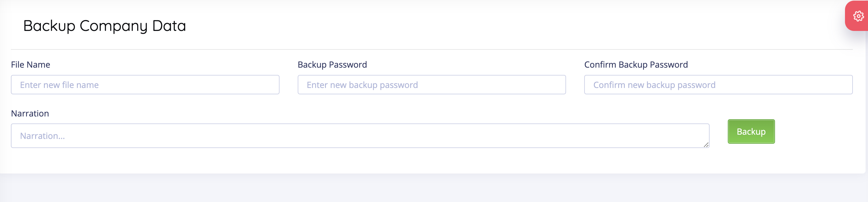Click the "Narration..." placeholder text
The height and width of the screenshot is (202, 868).
coord(42,136)
